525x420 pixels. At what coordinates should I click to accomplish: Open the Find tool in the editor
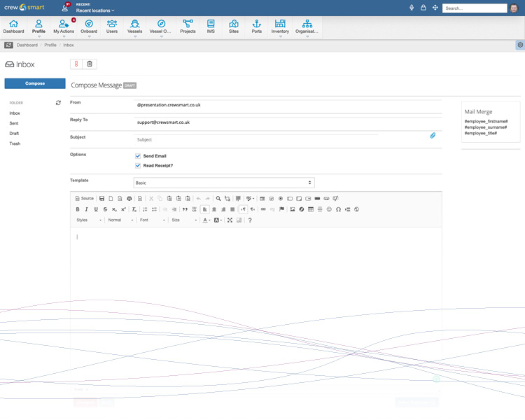pos(218,199)
